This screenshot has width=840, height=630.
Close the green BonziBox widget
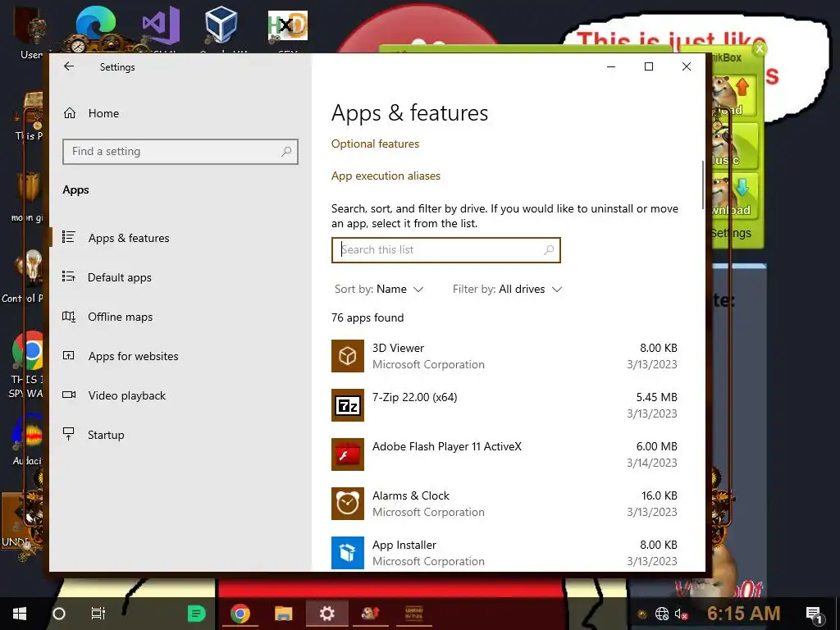click(759, 49)
